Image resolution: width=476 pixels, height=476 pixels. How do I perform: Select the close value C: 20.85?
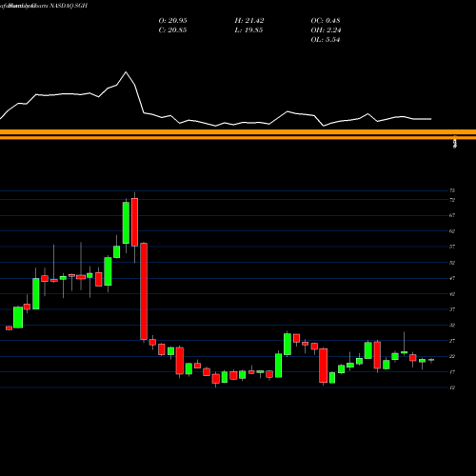pyautogui.click(x=172, y=30)
